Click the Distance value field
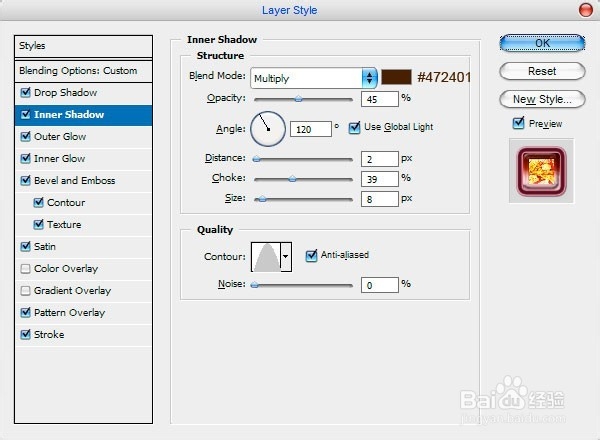Viewport: 600px width, 440px height. 380,159
